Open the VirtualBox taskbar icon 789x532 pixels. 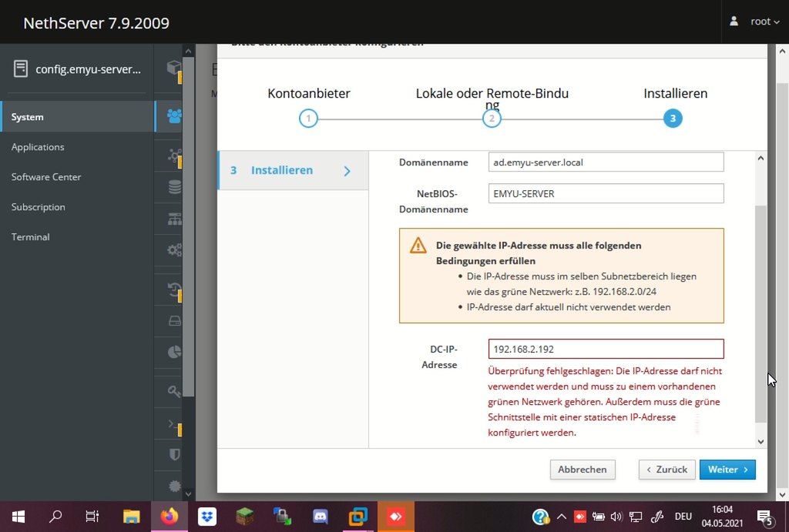(x=358, y=517)
